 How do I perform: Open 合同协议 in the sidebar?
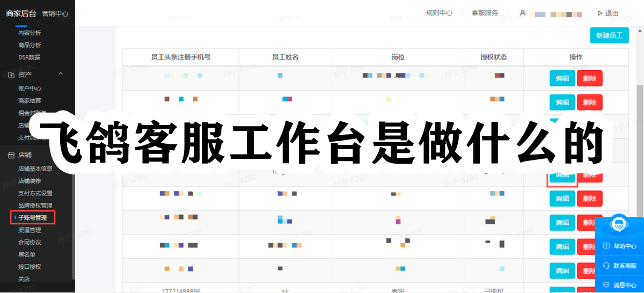coord(30,243)
